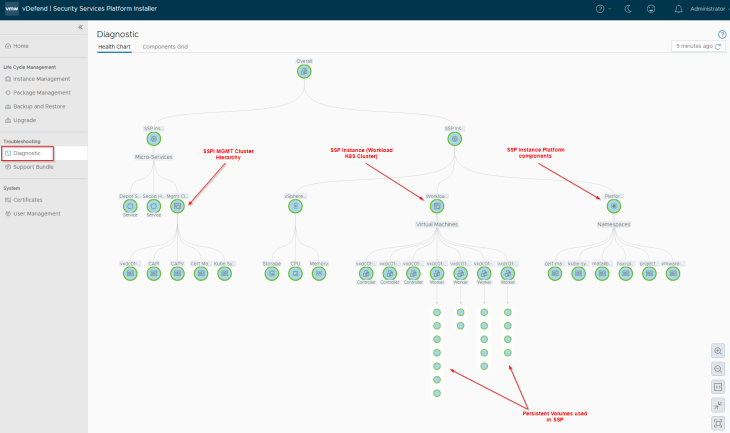Go to Instance Management page

pos(41,78)
